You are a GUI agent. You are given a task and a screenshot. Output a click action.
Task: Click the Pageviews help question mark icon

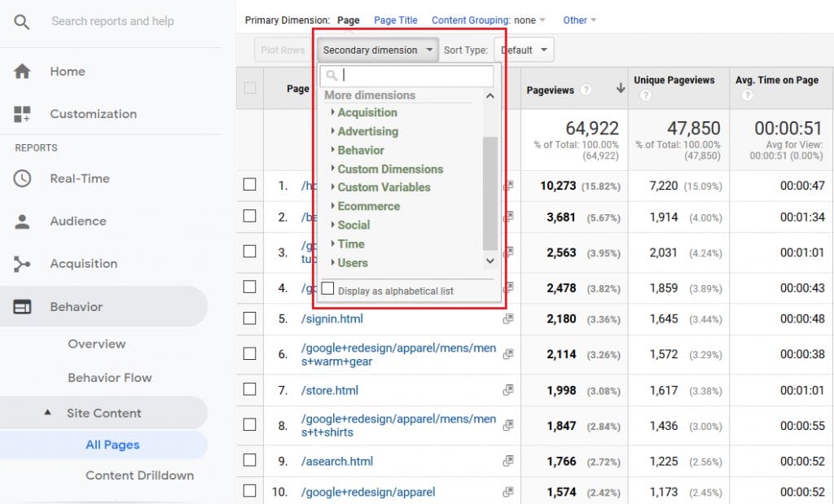coord(586,90)
